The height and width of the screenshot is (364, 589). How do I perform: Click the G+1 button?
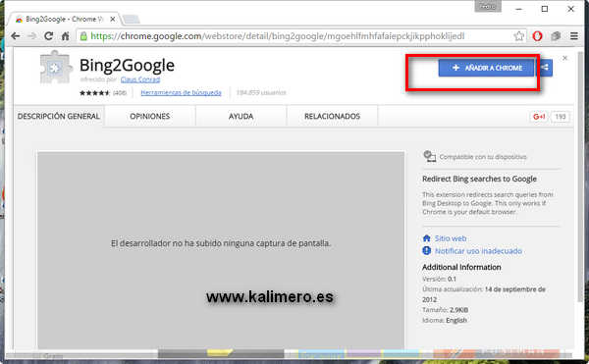click(x=539, y=117)
